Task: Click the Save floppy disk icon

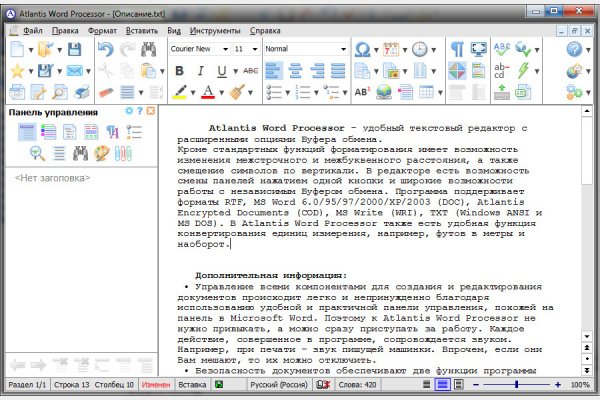Action: (x=74, y=49)
